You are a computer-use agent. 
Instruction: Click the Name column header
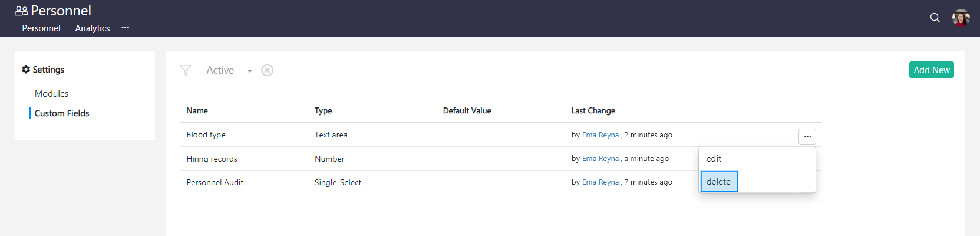click(x=197, y=110)
